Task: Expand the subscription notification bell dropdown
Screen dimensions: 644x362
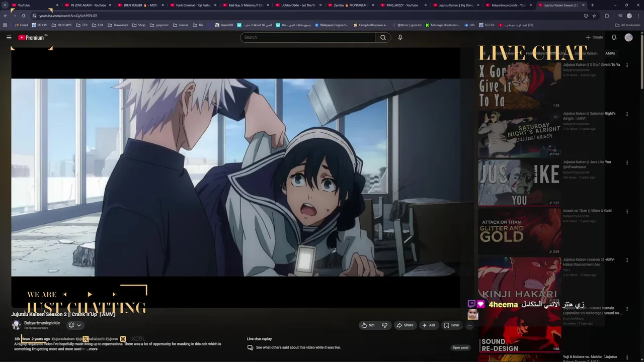Action: pyautogui.click(x=74, y=325)
